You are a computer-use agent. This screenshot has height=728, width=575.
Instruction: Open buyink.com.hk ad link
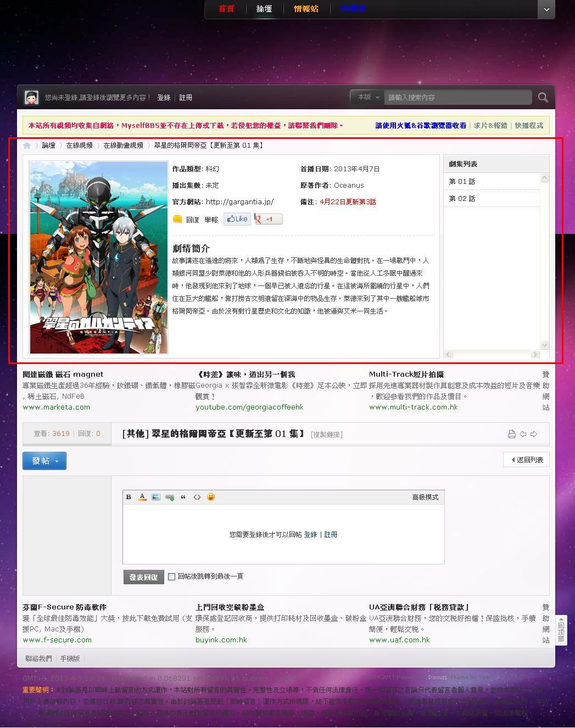pyautogui.click(x=221, y=640)
